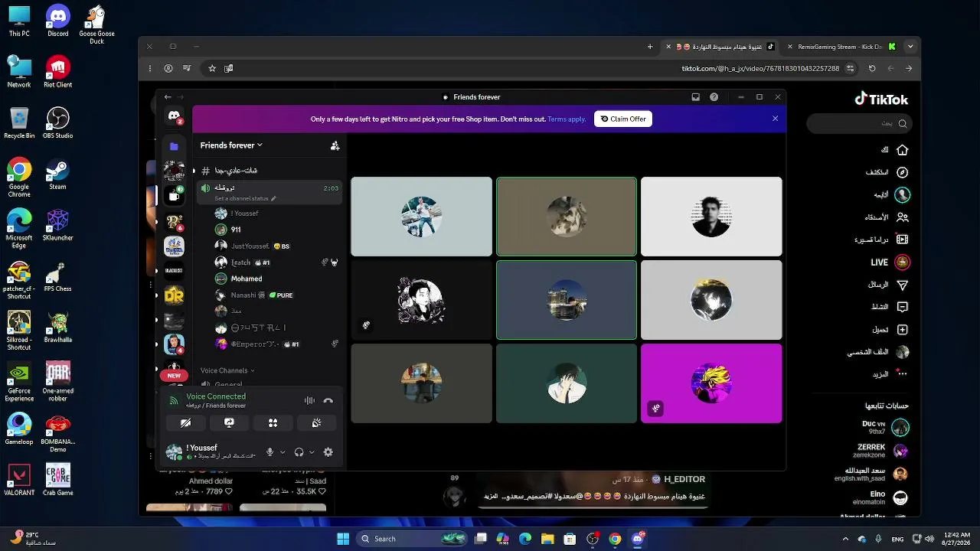Invite members icon beside Friends forever
The height and width of the screenshot is (551, 980).
click(335, 145)
